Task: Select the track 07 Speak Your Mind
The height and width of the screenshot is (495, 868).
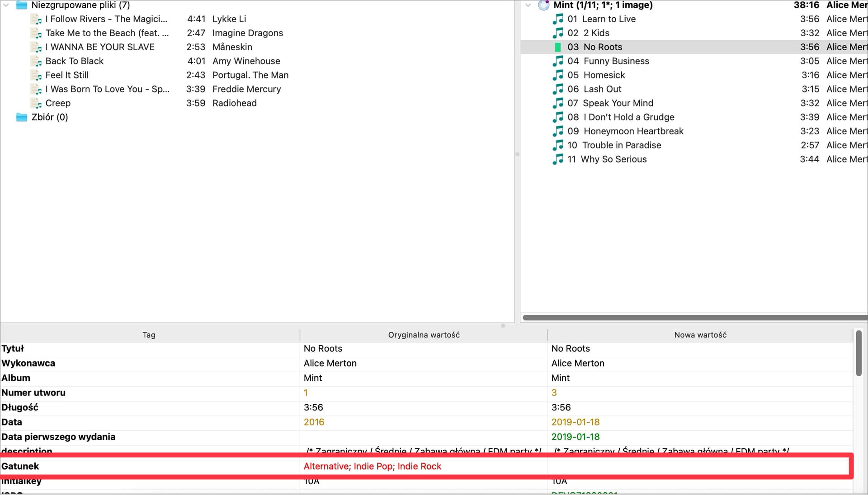Action: tap(618, 103)
